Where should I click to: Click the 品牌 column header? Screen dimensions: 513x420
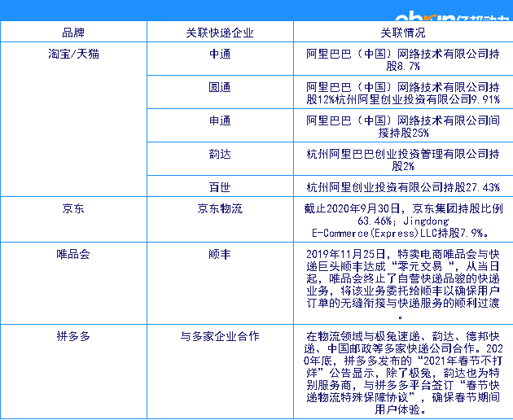point(73,33)
